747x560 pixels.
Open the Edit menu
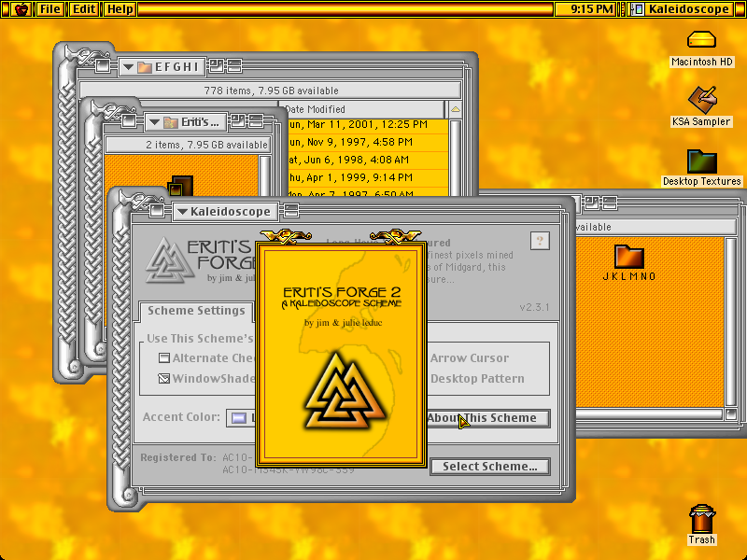point(84,9)
